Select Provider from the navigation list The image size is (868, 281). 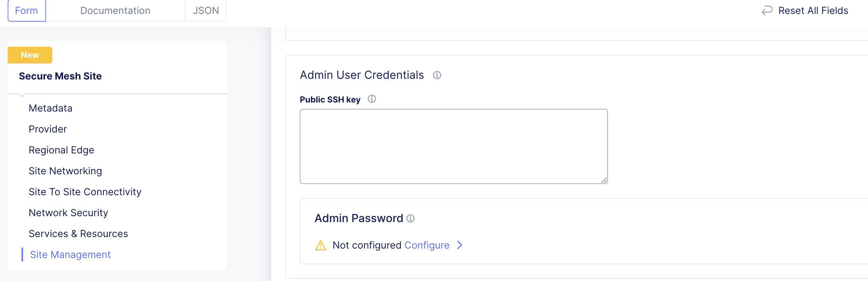tap(48, 129)
